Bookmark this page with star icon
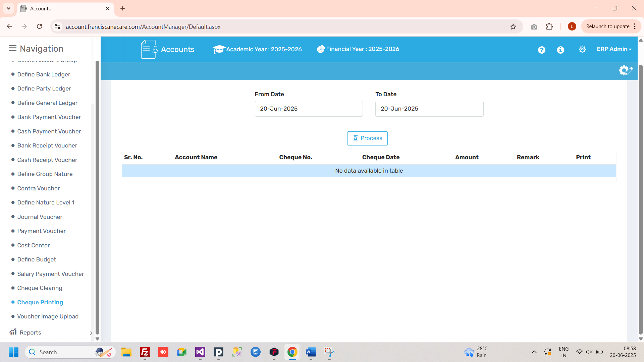 pos(513,27)
